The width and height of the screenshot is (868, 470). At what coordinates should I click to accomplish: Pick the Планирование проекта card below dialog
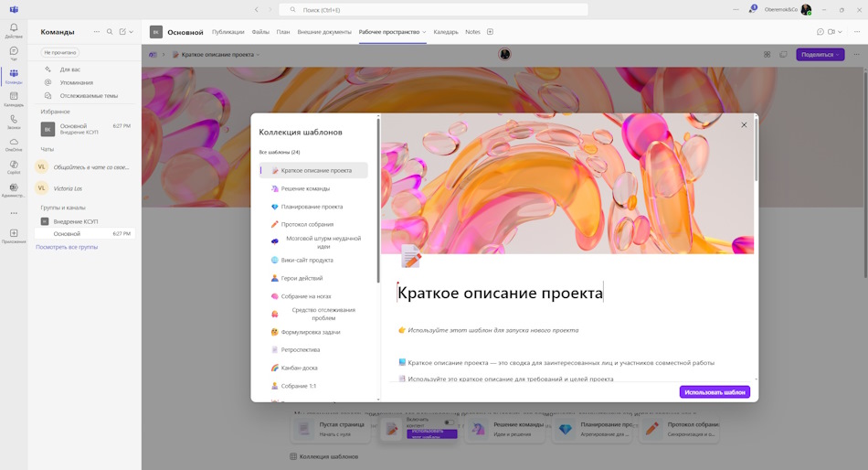coord(593,429)
